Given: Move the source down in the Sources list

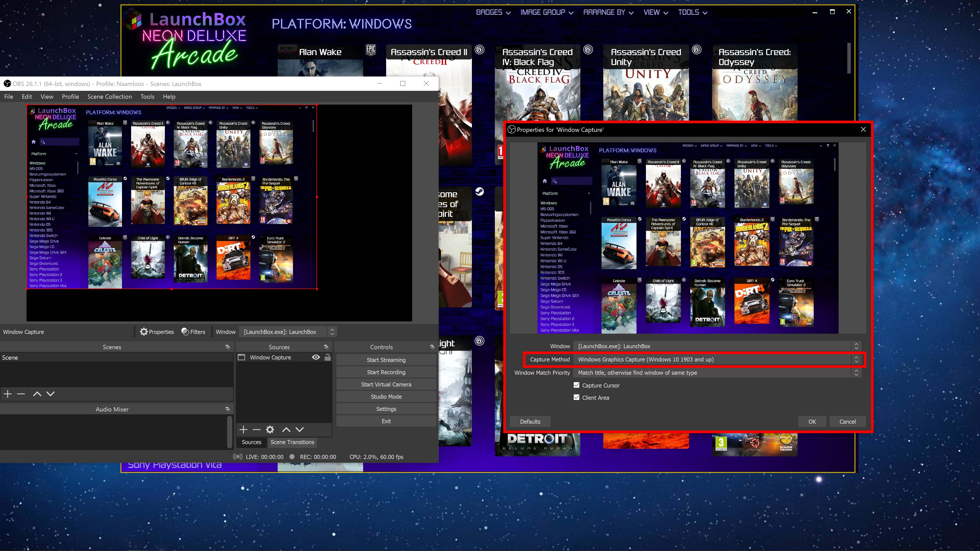Looking at the screenshot, I should point(300,430).
